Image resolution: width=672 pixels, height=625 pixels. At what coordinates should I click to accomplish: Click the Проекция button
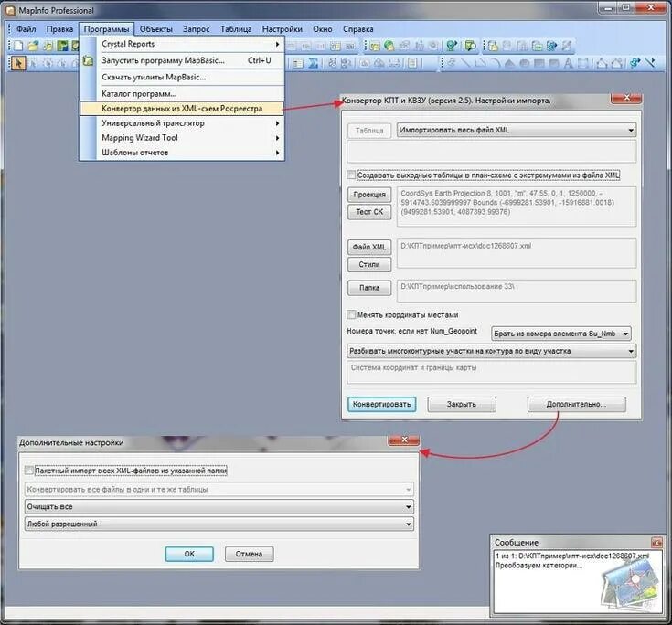click(369, 195)
